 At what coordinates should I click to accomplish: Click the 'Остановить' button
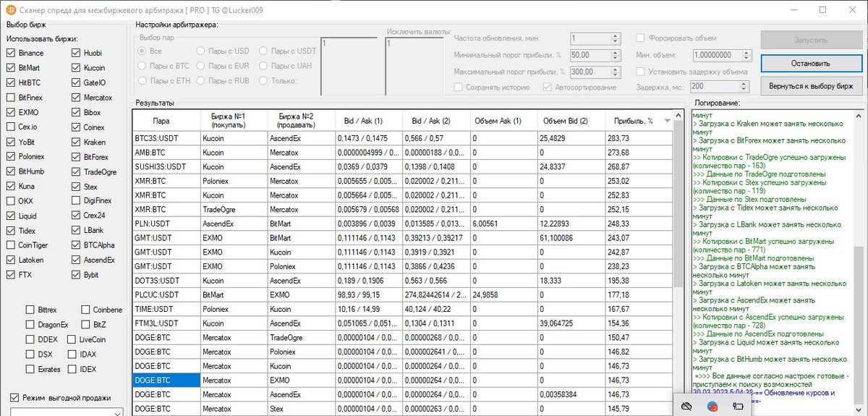(x=811, y=63)
